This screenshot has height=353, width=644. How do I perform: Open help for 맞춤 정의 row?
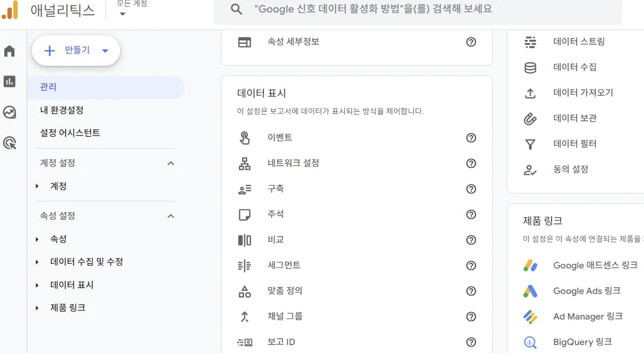click(471, 291)
